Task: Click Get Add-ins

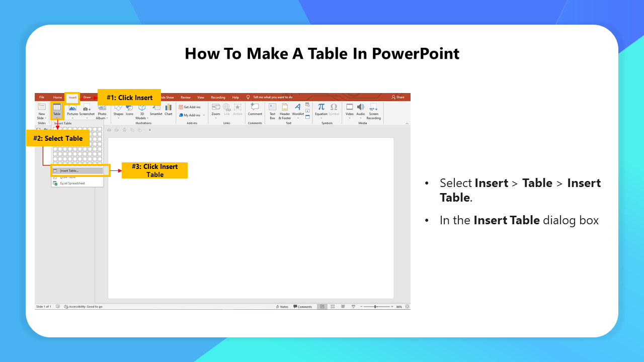Action: pyautogui.click(x=190, y=107)
